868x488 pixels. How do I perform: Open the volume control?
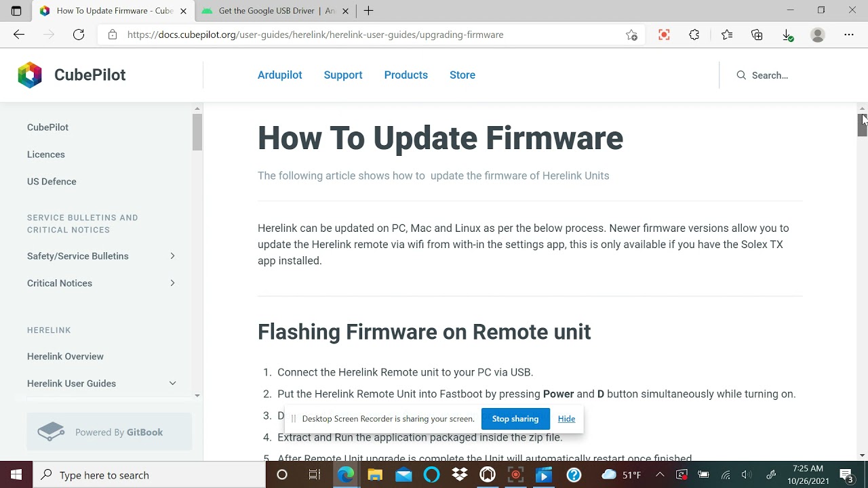click(x=747, y=475)
